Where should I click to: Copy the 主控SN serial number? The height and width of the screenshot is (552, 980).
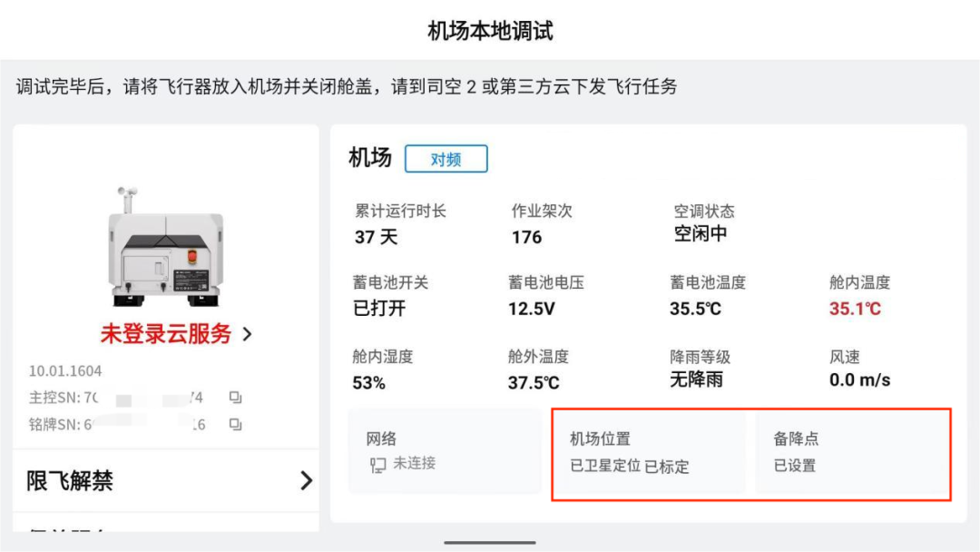235,397
